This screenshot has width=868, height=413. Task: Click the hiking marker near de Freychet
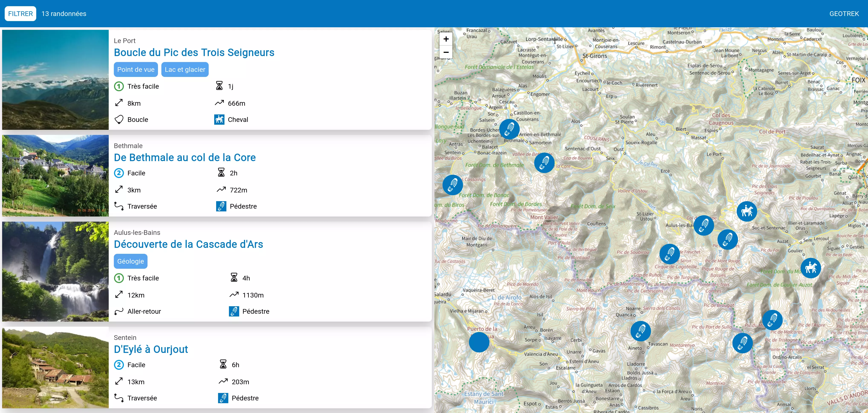click(670, 254)
